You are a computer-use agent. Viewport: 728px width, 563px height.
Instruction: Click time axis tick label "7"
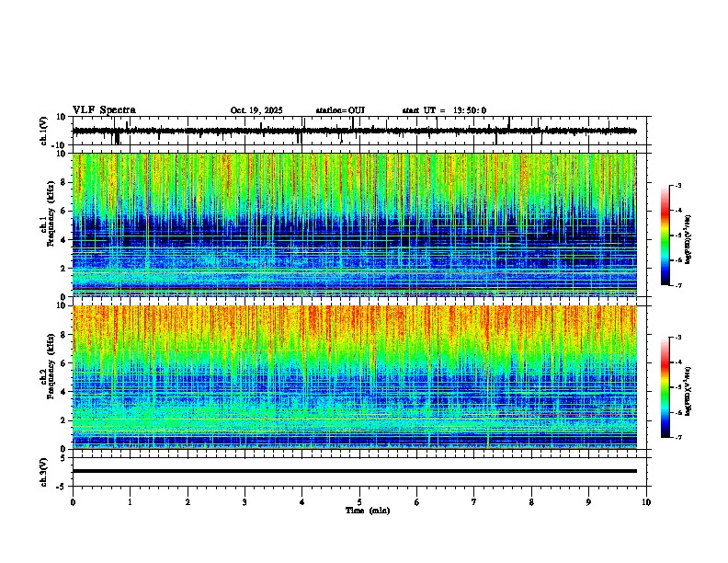474,502
